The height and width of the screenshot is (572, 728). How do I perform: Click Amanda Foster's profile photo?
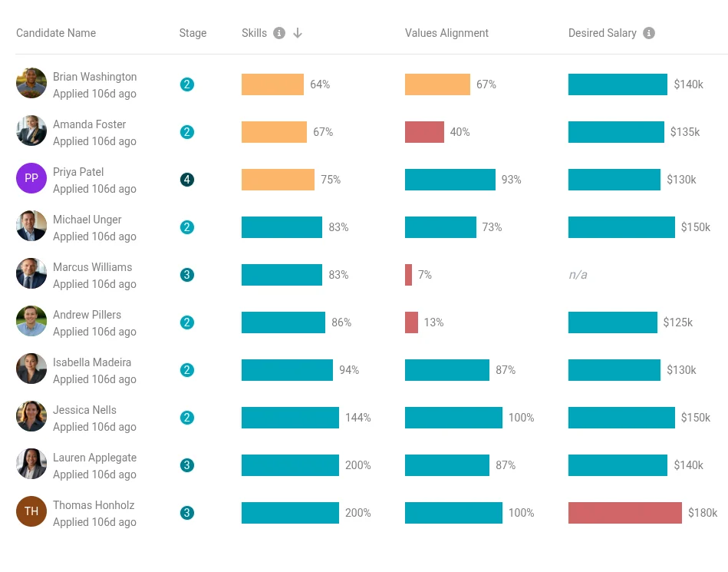pyautogui.click(x=31, y=131)
